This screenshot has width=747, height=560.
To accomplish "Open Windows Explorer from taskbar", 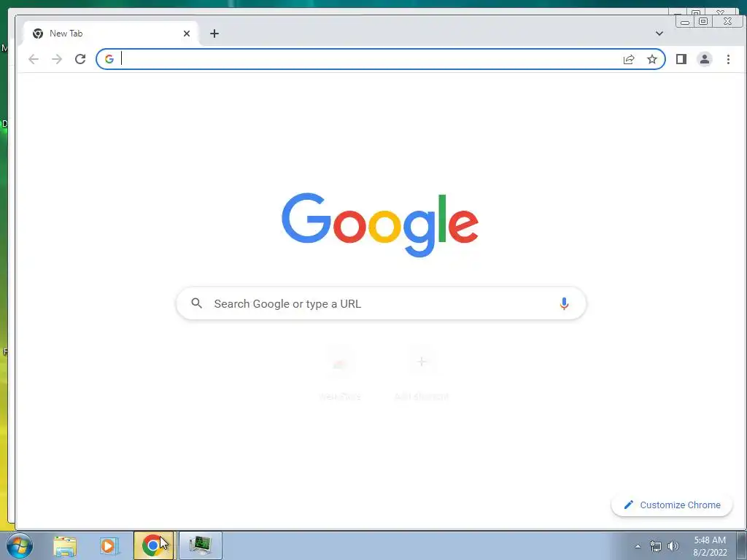I will point(65,545).
